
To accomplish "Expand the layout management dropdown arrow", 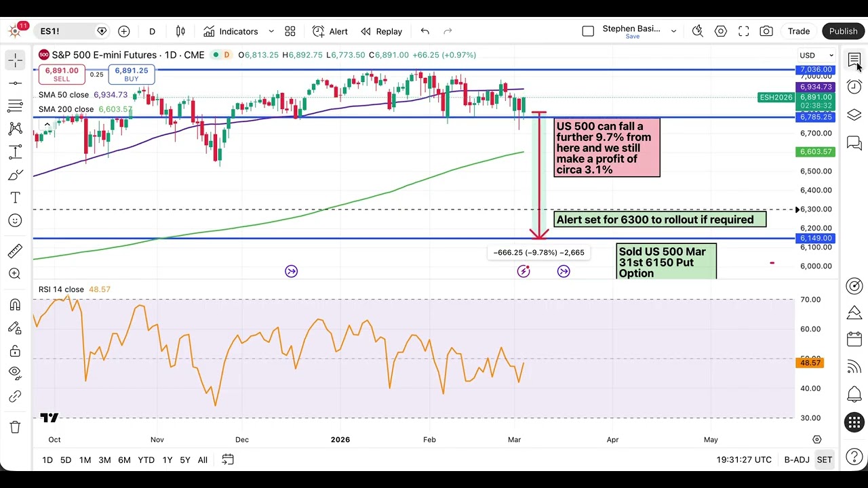I will [x=673, y=31].
